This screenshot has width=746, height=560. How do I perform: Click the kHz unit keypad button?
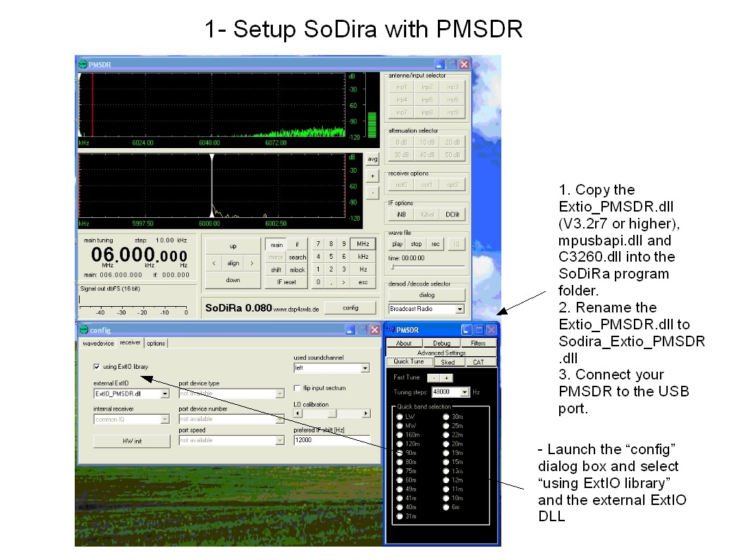click(363, 257)
